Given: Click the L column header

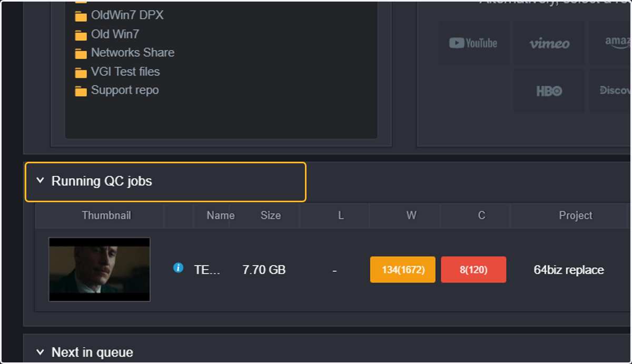Looking at the screenshot, I should 341,215.
